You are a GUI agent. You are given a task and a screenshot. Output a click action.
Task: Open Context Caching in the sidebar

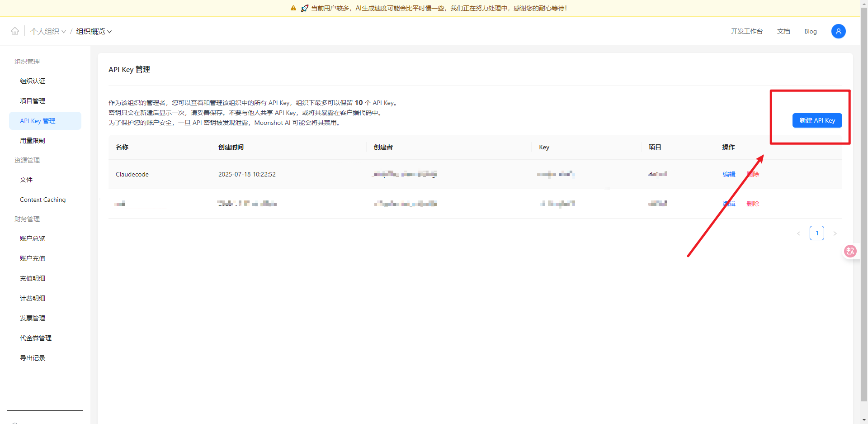[42, 200]
